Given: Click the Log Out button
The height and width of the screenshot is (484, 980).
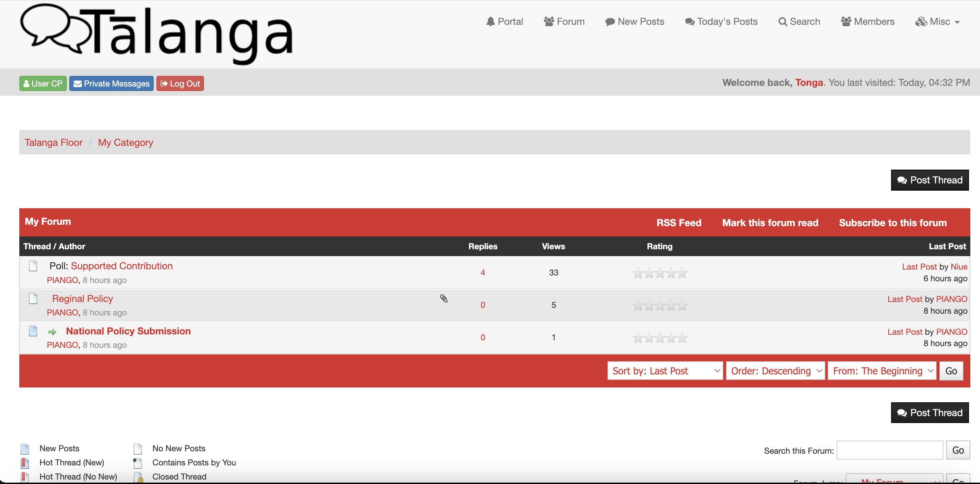Looking at the screenshot, I should coord(180,84).
